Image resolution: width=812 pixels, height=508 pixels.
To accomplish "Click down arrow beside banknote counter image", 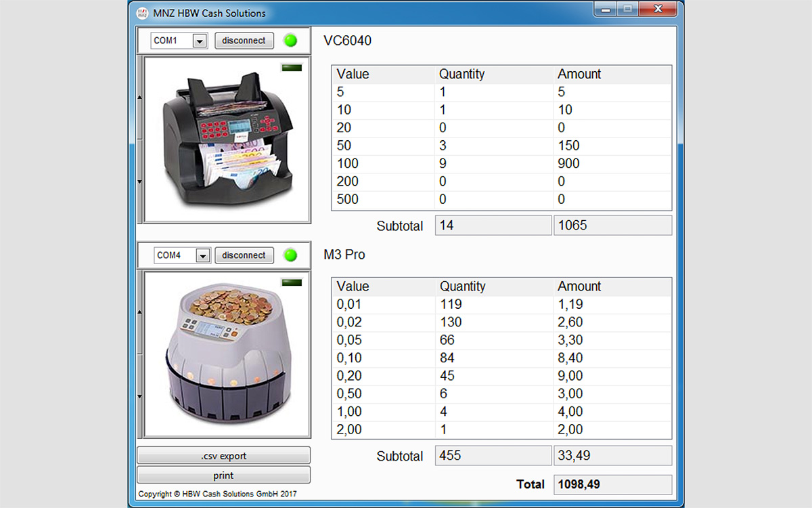I will (140, 182).
